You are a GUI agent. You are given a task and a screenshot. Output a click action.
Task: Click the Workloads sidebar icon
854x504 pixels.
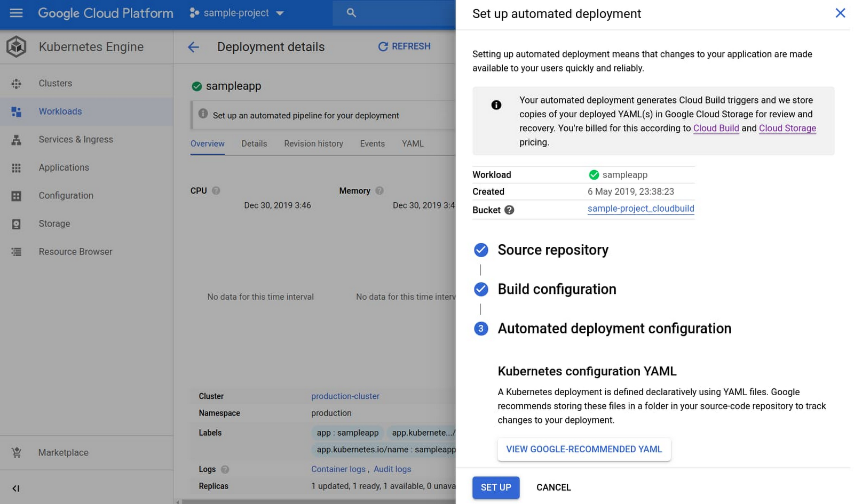point(17,111)
